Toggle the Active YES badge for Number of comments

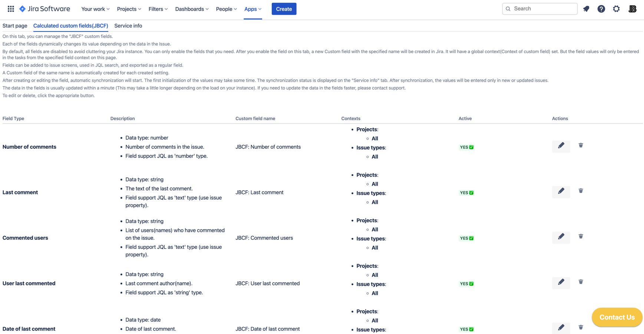(466, 147)
